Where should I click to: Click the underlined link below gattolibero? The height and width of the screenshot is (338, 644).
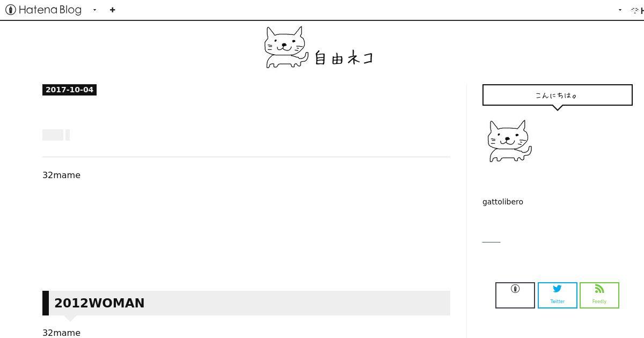[491, 242]
